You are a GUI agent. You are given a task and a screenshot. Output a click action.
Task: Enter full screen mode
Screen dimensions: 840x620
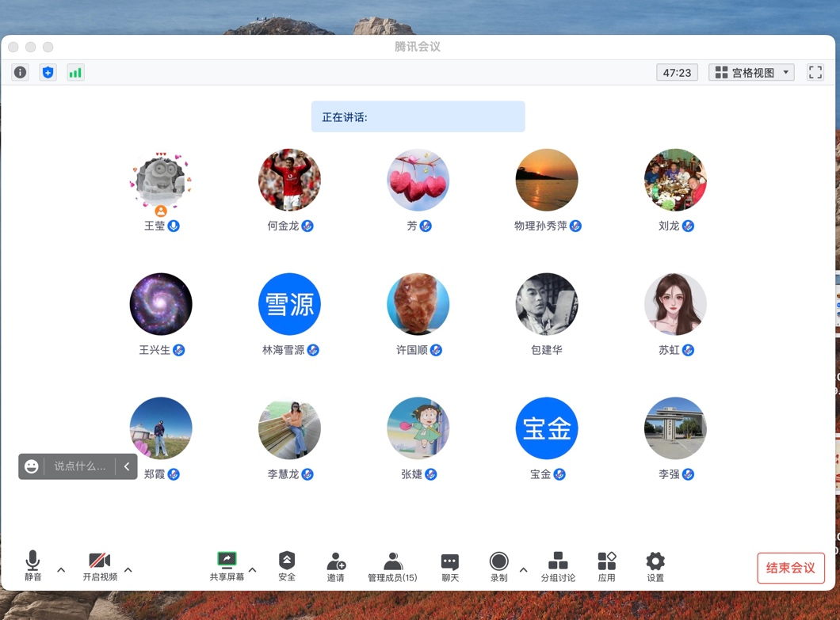pyautogui.click(x=815, y=73)
